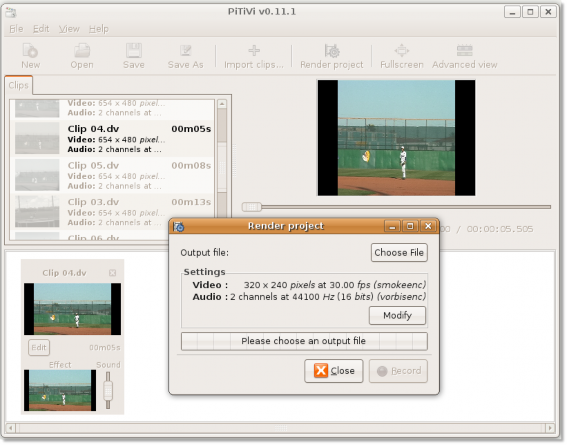This screenshot has height=445, width=567.
Task: Open a project with the Open icon
Action: pos(82,51)
